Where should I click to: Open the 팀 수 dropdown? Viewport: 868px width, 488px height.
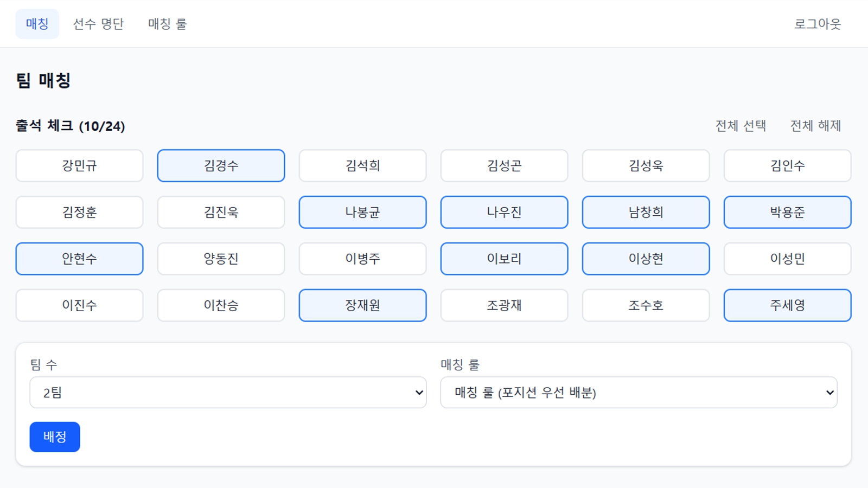tap(228, 392)
